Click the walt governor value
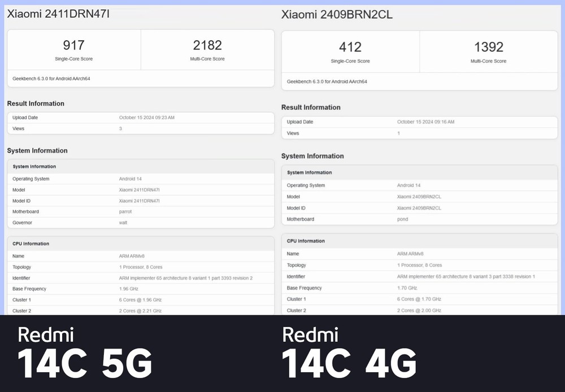This screenshot has width=565, height=392. (x=123, y=223)
